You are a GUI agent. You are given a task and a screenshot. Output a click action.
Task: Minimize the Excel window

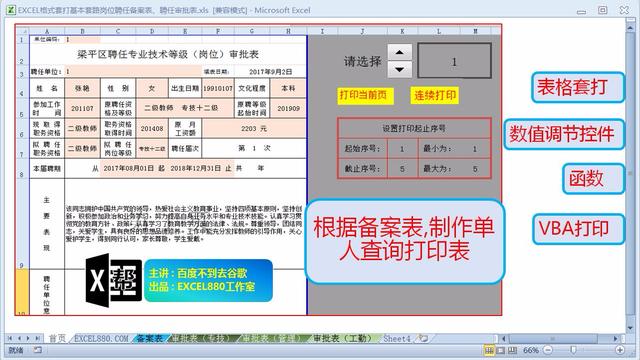point(581,11)
